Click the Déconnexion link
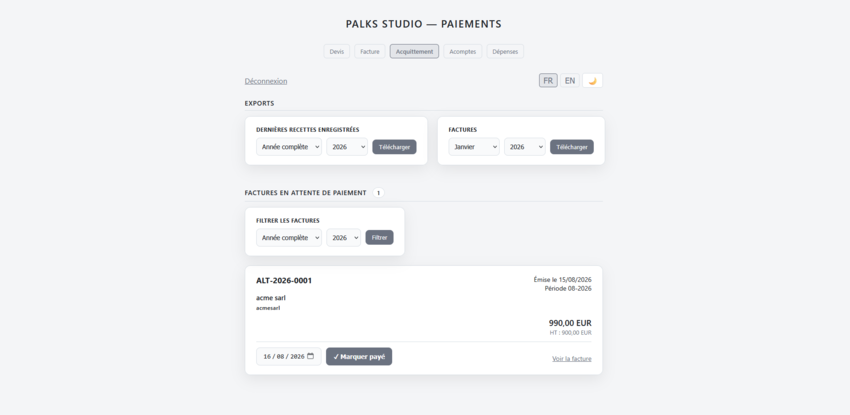This screenshot has width=850, height=415. [x=266, y=81]
